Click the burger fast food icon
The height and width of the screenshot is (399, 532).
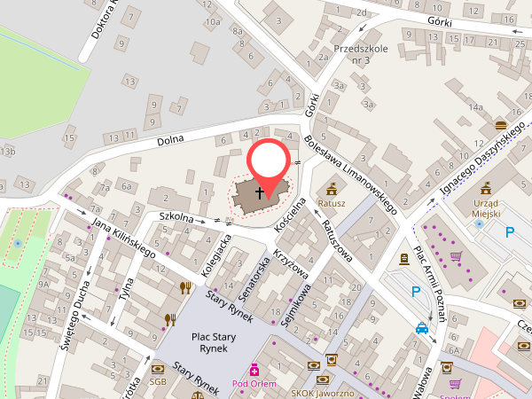pos(501,125)
